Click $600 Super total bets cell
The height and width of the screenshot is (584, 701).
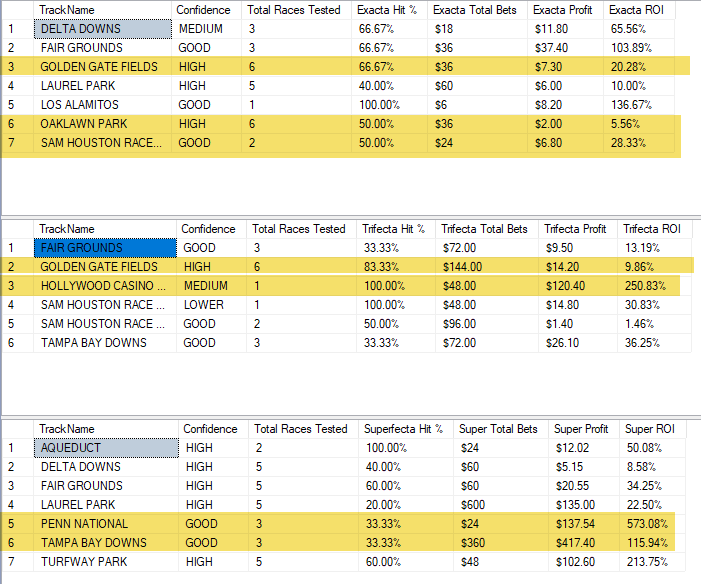501,505
